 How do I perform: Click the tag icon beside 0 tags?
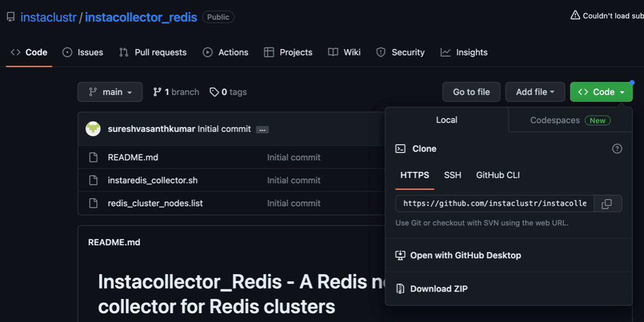[x=214, y=92]
